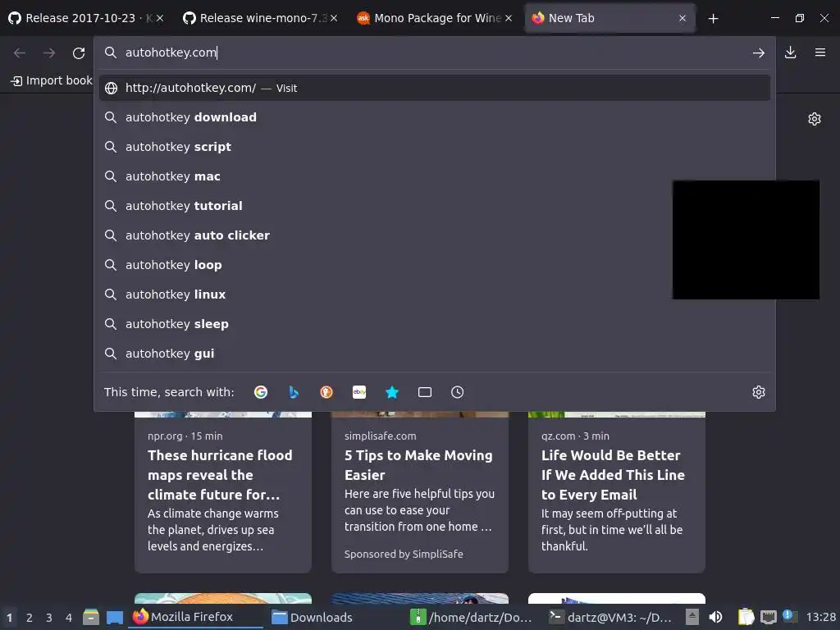
Task: Select suggestion autohotkey auto clicker
Action: click(435, 235)
